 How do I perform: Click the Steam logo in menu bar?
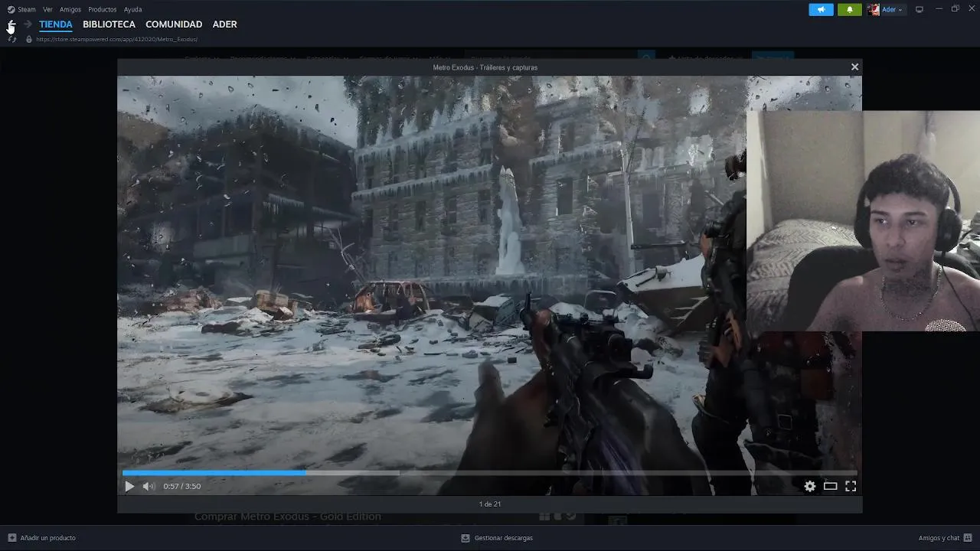pos(11,9)
